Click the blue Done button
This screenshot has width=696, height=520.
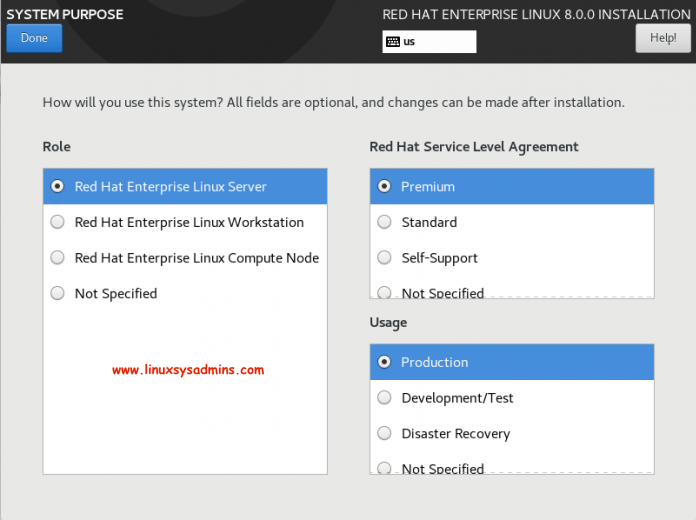34,38
